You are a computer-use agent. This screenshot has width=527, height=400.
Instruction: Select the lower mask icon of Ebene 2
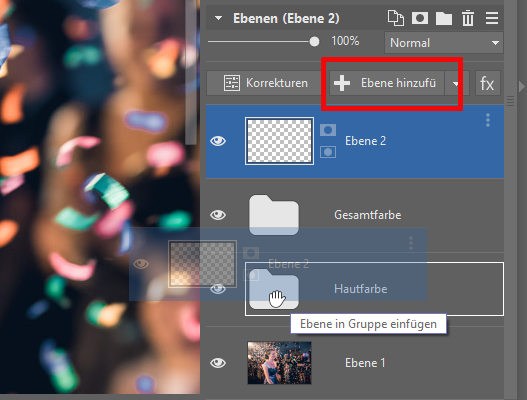[328, 152]
